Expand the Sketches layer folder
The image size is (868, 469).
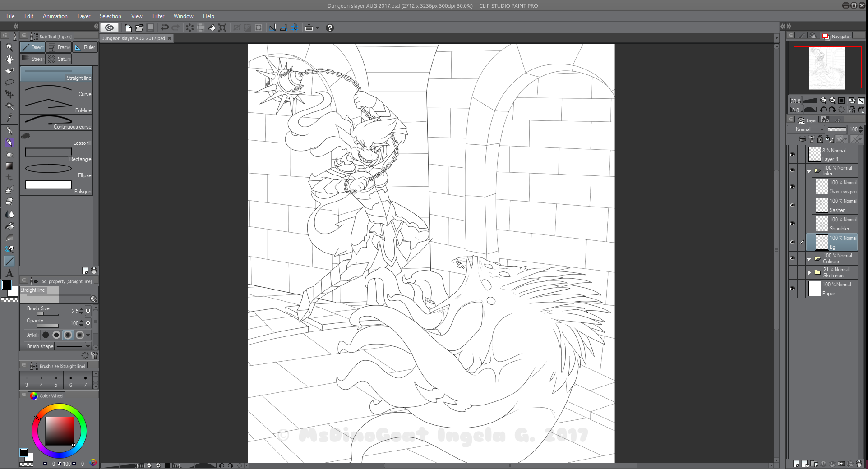809,272
